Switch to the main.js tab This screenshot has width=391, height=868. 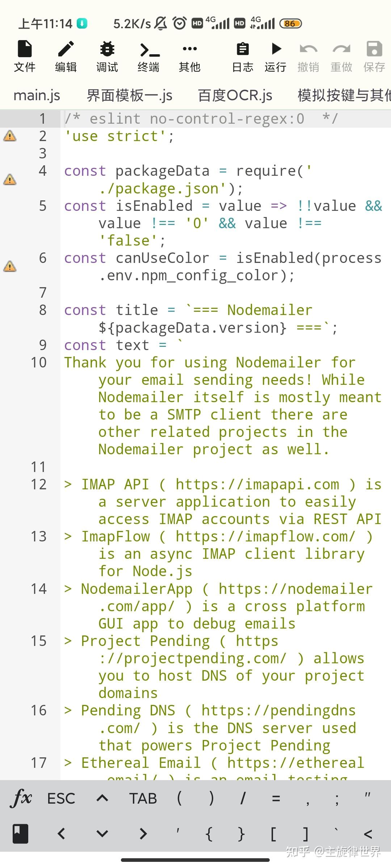tap(37, 95)
